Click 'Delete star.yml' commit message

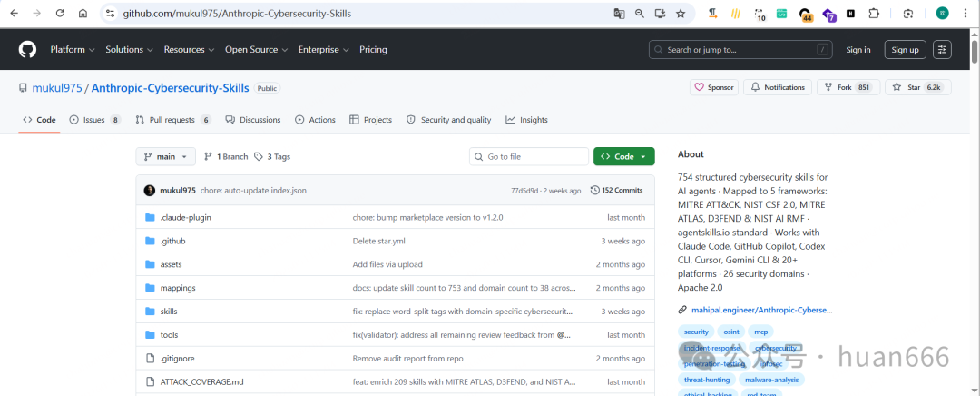point(380,241)
